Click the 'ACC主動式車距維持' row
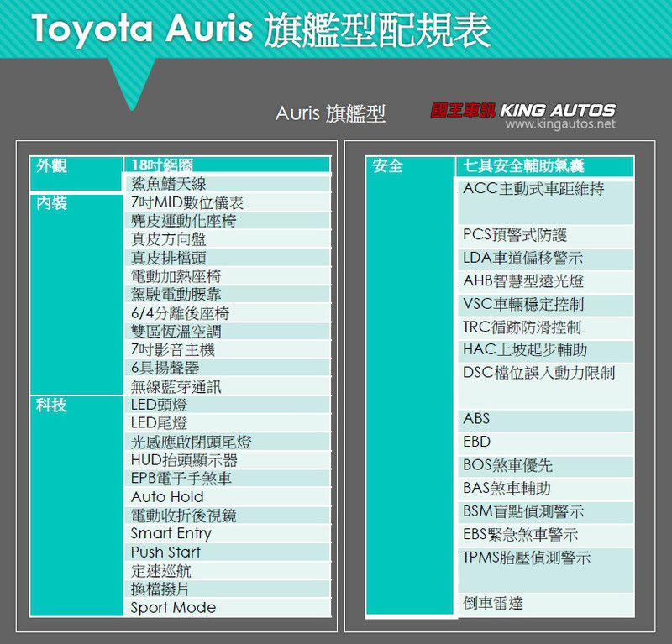This screenshot has height=644, width=672. 545,202
